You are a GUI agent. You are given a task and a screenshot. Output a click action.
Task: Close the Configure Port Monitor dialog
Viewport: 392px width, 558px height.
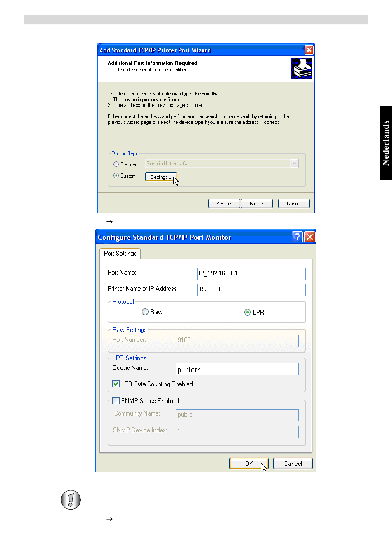pyautogui.click(x=309, y=237)
